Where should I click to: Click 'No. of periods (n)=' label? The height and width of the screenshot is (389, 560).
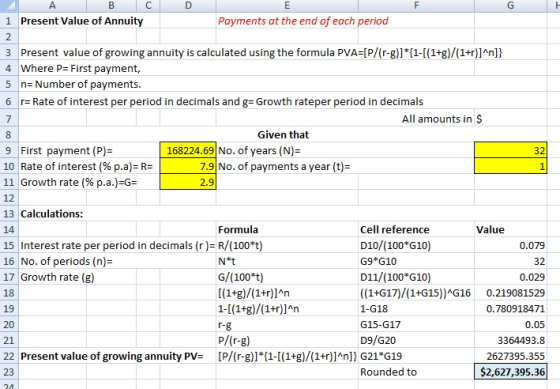click(66, 261)
